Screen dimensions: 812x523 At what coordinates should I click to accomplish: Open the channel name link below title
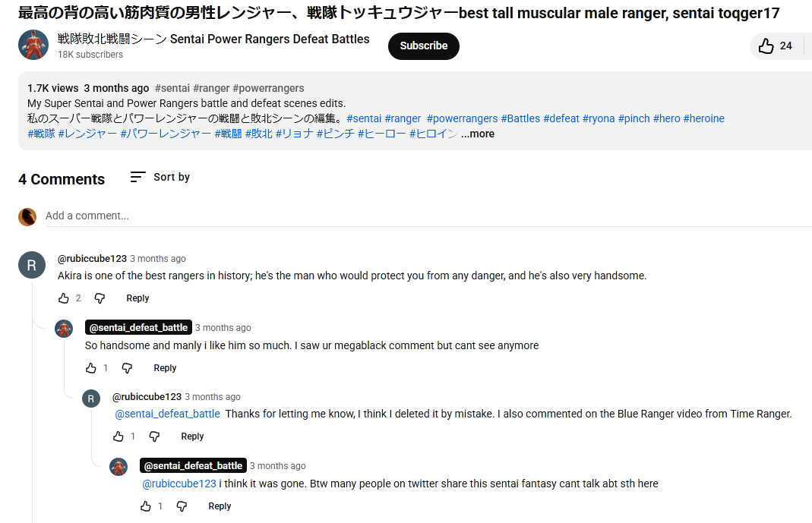click(213, 39)
